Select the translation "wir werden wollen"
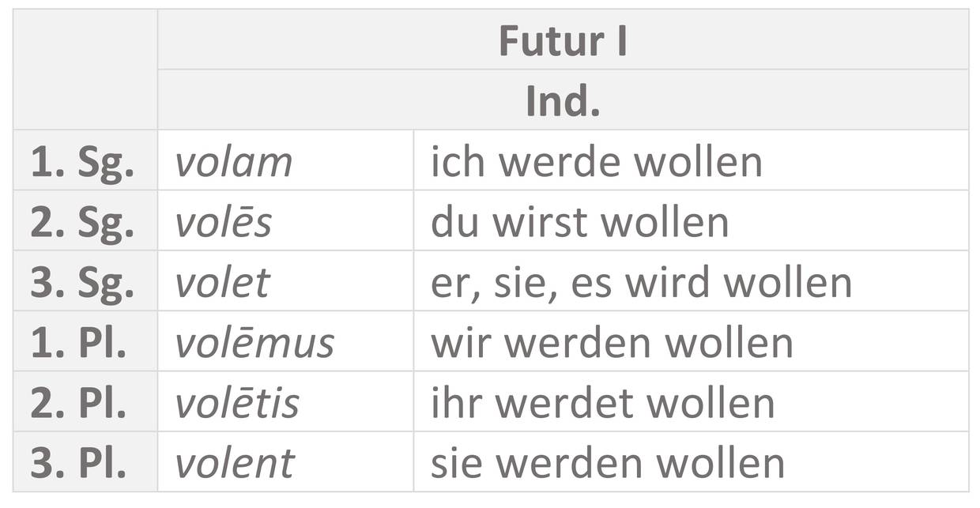This screenshot has height=508, width=980. (x=611, y=342)
